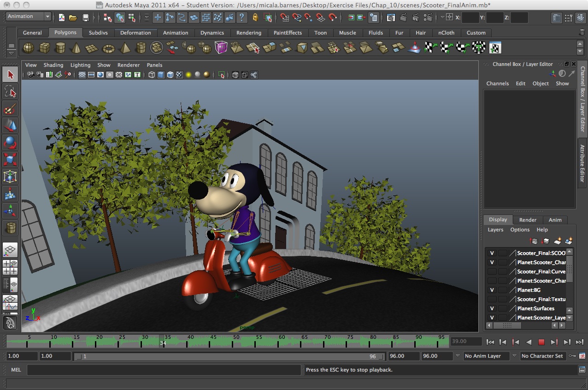Click the polygon torus shelf icon
The image size is (588, 390).
tap(108, 48)
